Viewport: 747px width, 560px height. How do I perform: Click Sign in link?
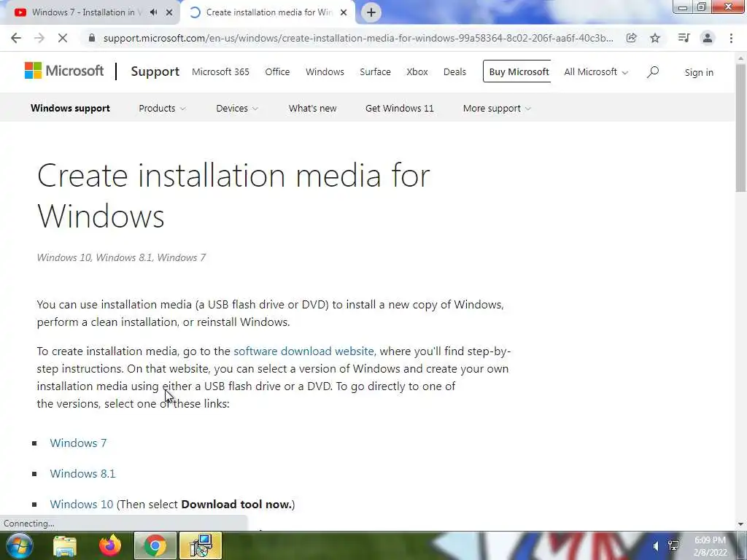click(699, 73)
